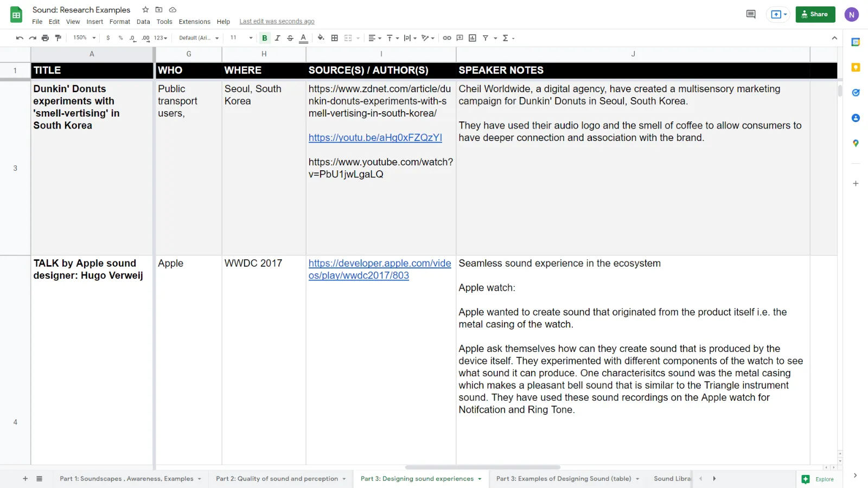This screenshot has height=488, width=868.
Task: Open font family Default dropdown
Action: pyautogui.click(x=199, y=38)
